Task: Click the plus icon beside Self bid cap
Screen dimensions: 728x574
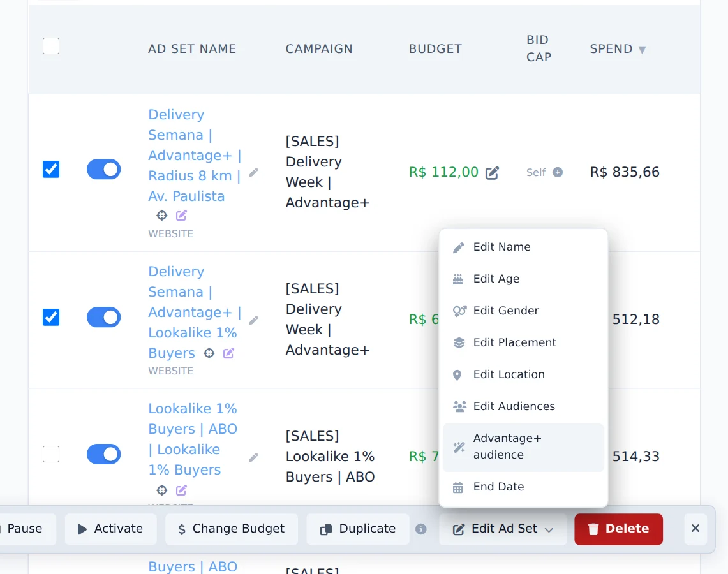Action: pos(558,173)
